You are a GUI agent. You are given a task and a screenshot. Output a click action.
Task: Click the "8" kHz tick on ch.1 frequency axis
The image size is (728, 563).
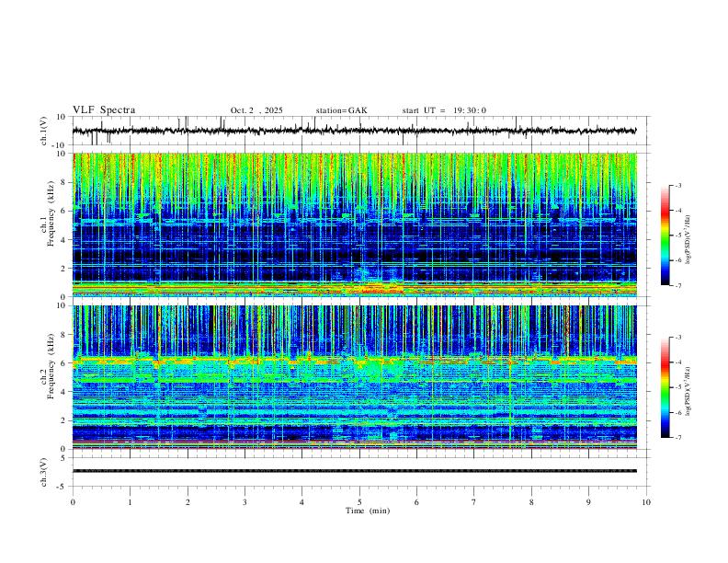(x=64, y=182)
